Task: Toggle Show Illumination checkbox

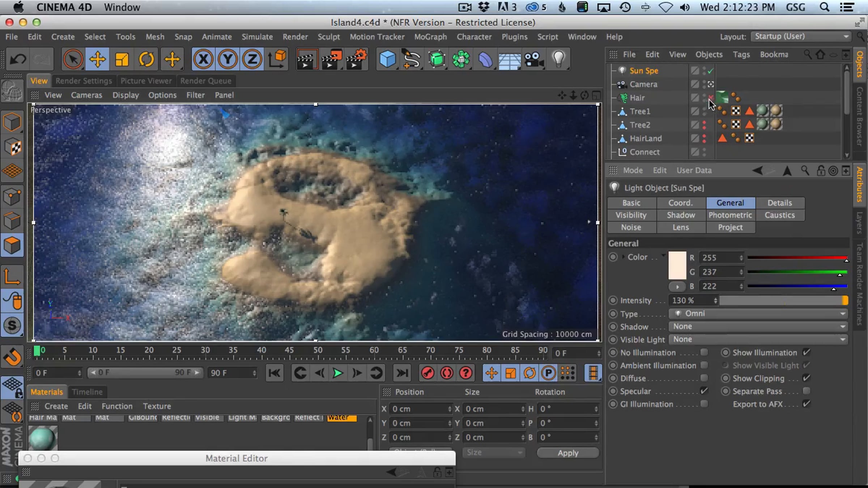Action: coord(806,352)
